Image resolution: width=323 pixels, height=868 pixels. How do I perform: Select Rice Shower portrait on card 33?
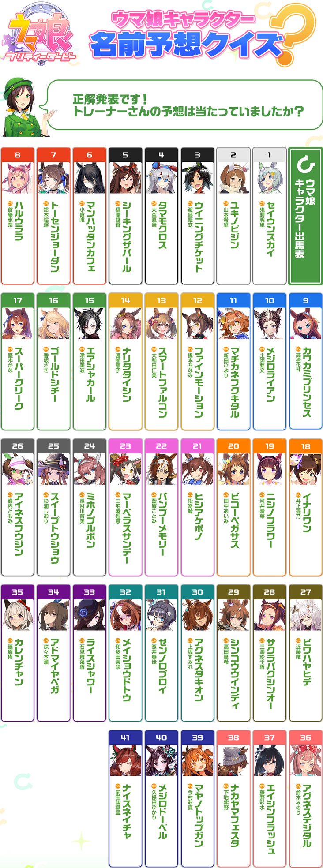90,615
